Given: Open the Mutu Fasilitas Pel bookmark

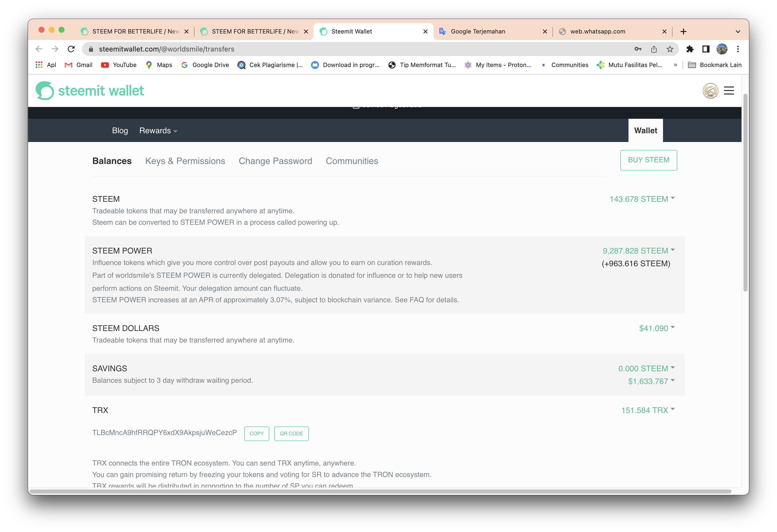Looking at the screenshot, I should (x=629, y=65).
